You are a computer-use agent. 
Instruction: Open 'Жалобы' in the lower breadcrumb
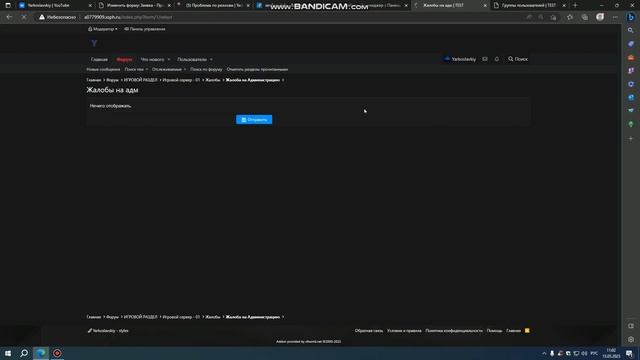(213, 317)
